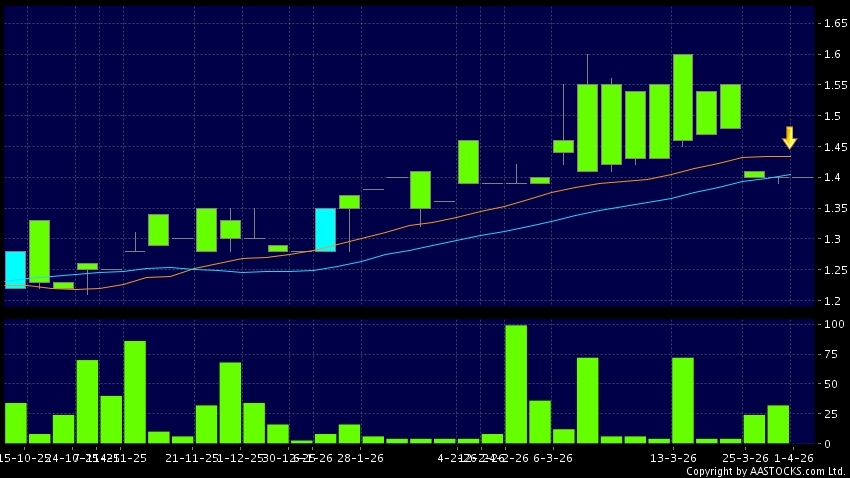
Task: Click the 28-1-26 date label
Action: click(358, 457)
